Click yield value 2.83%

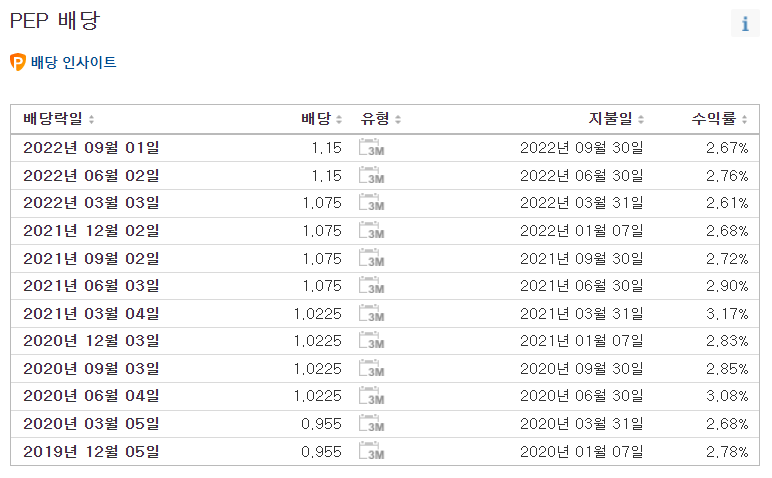(727, 341)
